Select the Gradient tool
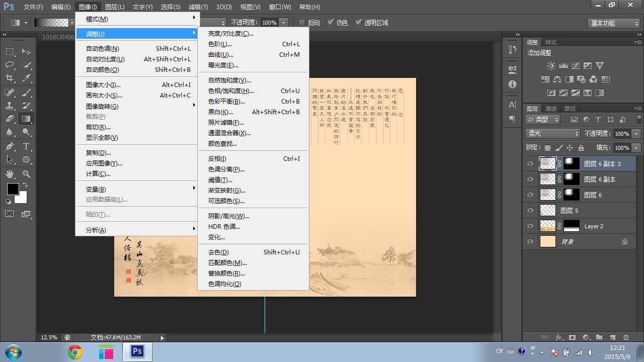The image size is (644, 362). 26,119
